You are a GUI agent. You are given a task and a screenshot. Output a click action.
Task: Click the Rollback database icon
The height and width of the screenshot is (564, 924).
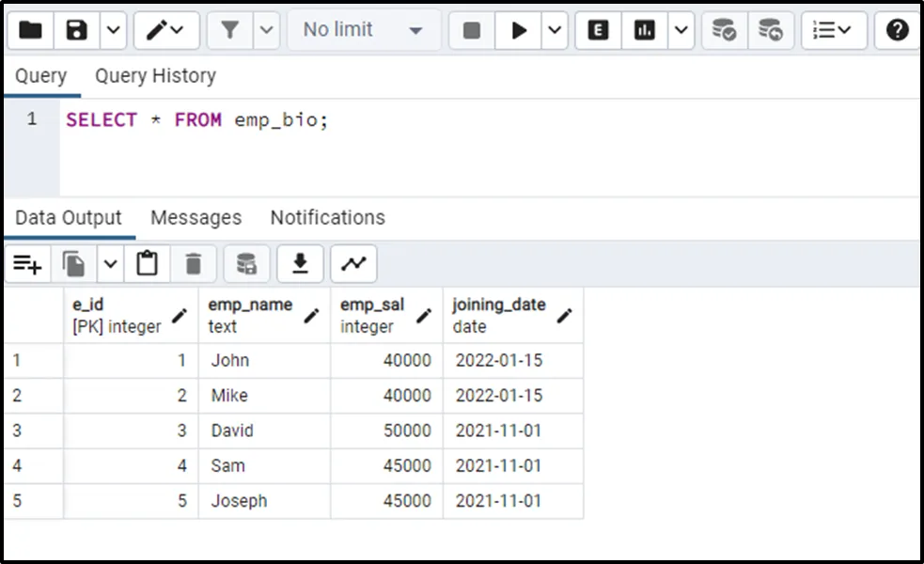coord(770,30)
